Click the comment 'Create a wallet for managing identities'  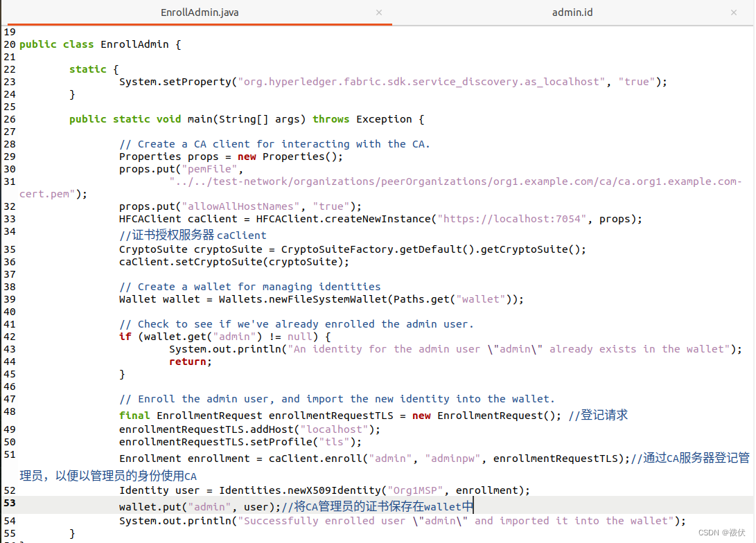click(249, 287)
